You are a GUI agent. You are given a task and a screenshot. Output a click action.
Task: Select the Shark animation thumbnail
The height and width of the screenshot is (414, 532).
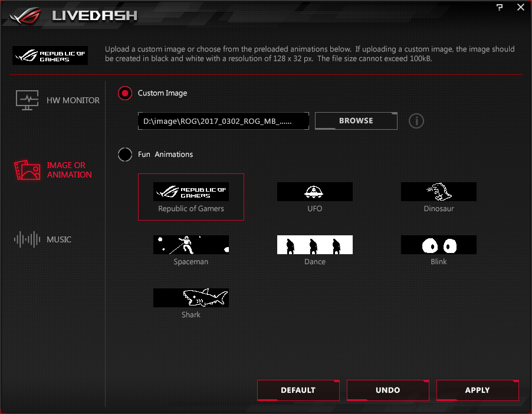(x=191, y=298)
